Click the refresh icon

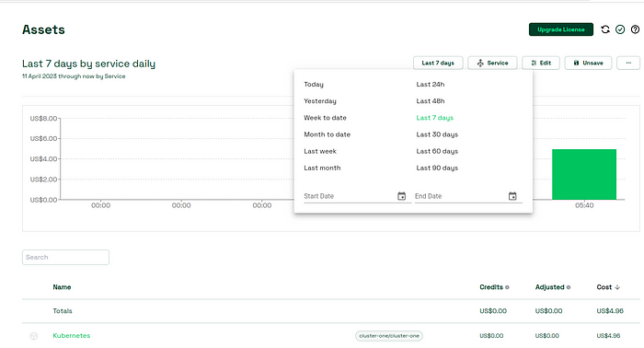click(605, 29)
